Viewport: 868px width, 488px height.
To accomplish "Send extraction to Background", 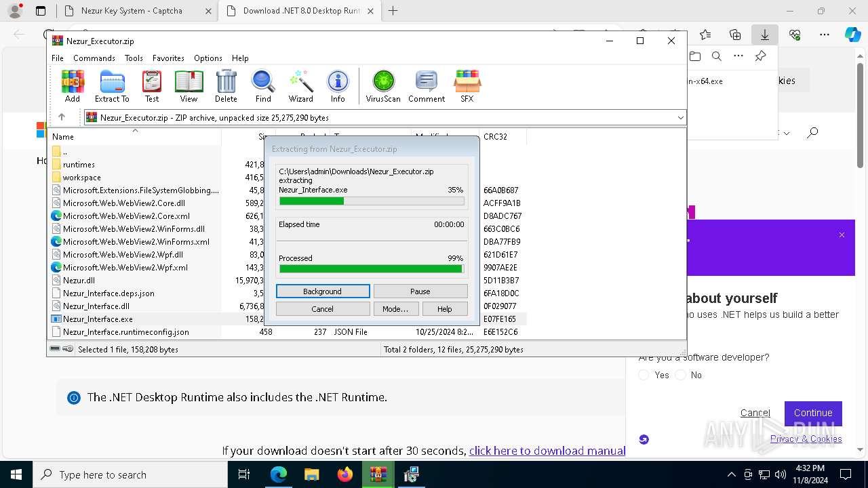I will click(x=323, y=291).
